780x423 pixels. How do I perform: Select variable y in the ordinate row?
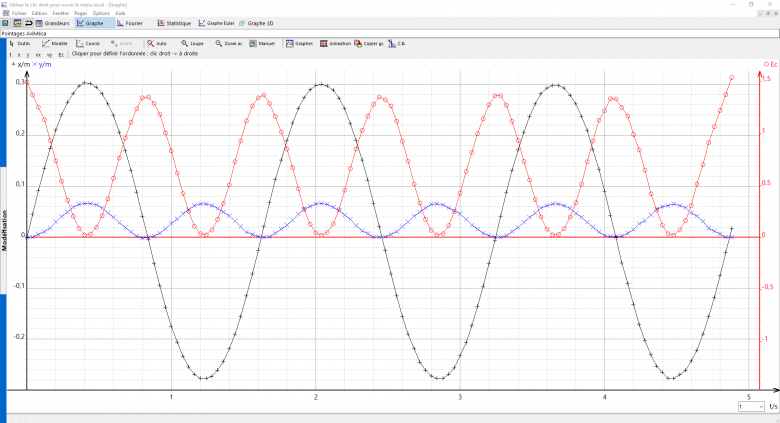coord(28,55)
